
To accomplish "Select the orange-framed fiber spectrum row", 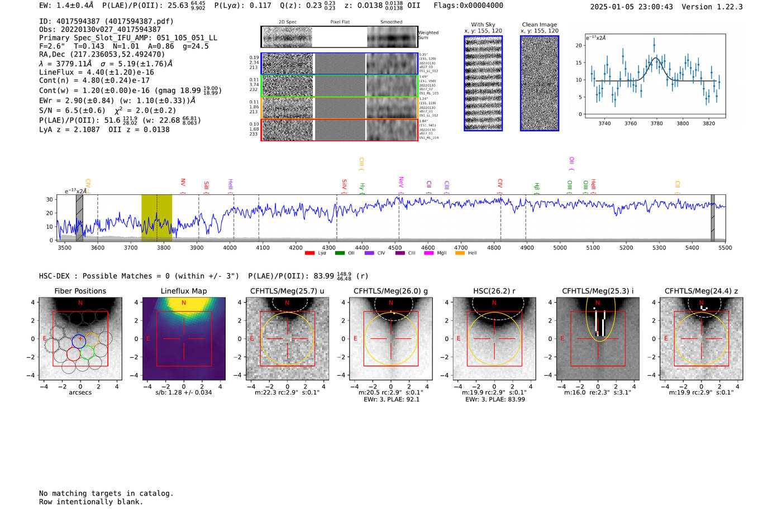I will [339, 108].
